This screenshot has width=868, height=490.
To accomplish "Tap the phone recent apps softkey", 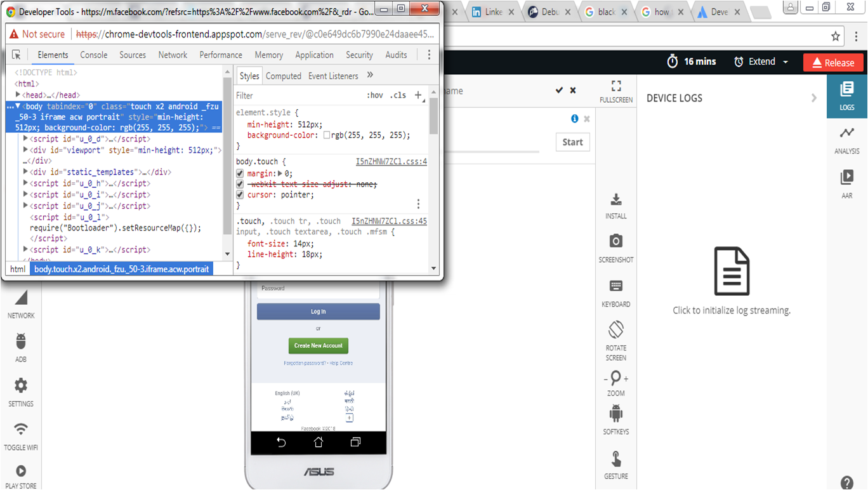I will tap(355, 442).
